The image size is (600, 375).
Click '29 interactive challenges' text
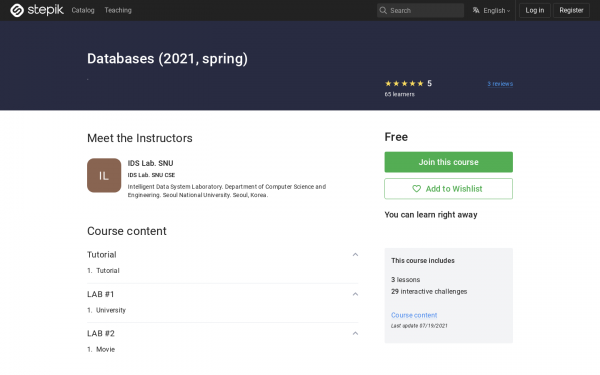[429, 292]
